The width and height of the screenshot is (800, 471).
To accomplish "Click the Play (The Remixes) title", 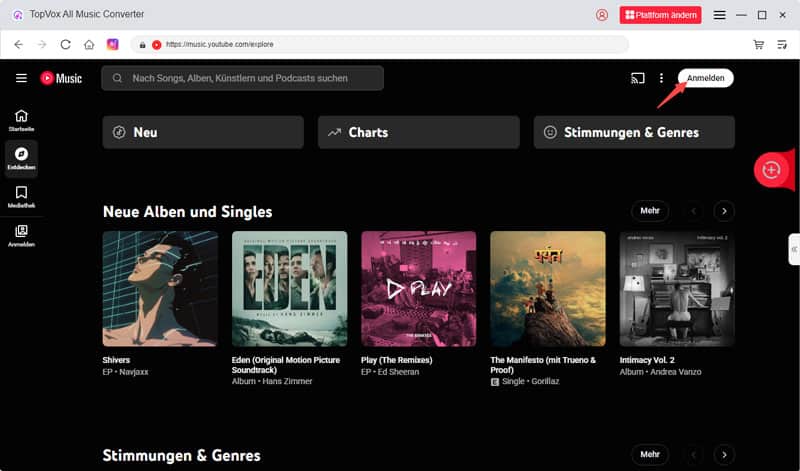I will click(x=396, y=360).
